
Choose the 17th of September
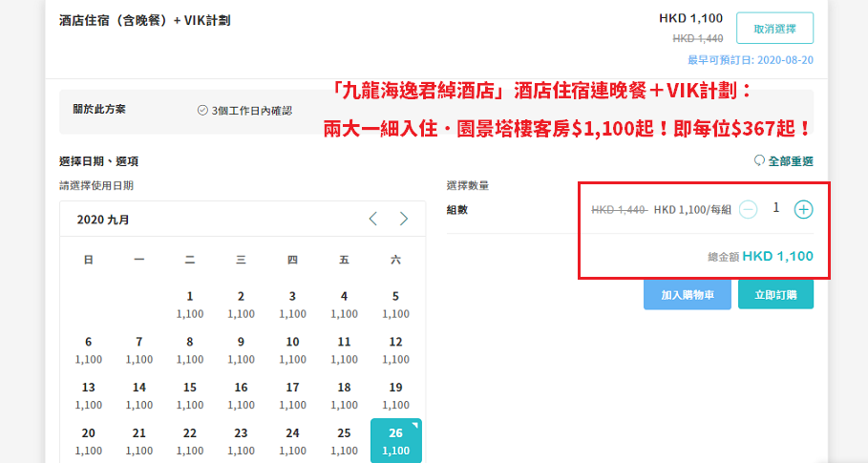click(292, 395)
